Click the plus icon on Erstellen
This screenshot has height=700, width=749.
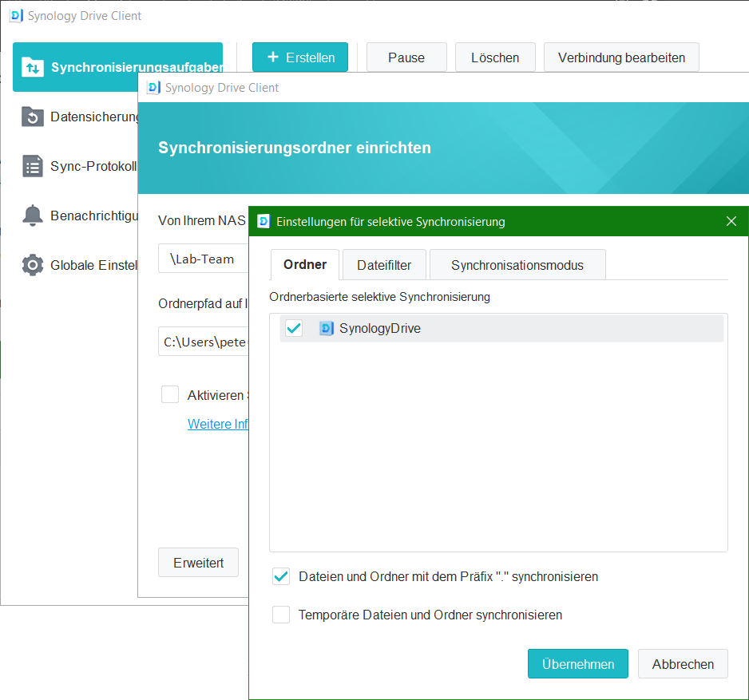(x=273, y=57)
